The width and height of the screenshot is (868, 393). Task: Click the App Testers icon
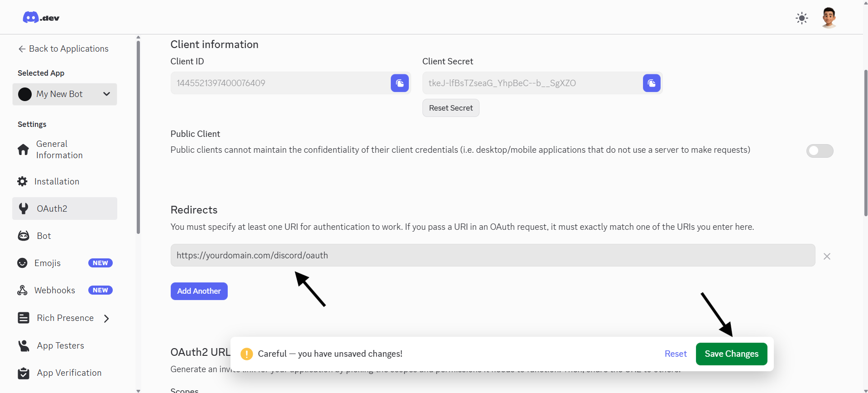(x=24, y=345)
